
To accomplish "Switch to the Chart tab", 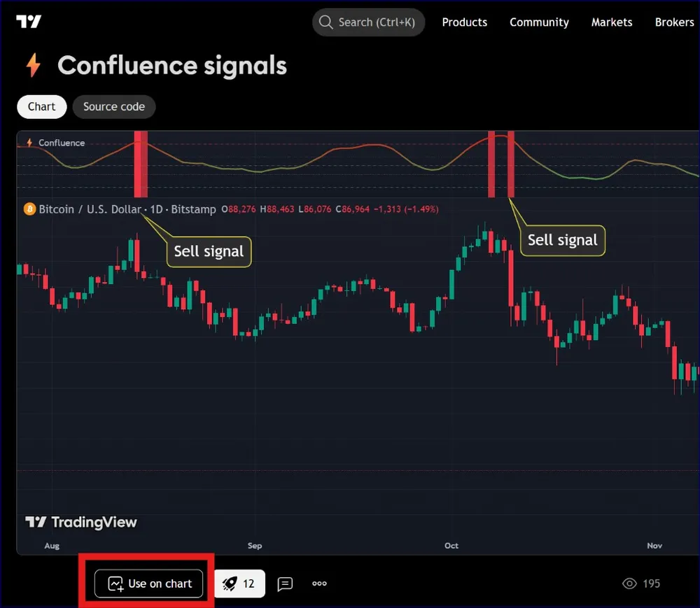I will (41, 106).
